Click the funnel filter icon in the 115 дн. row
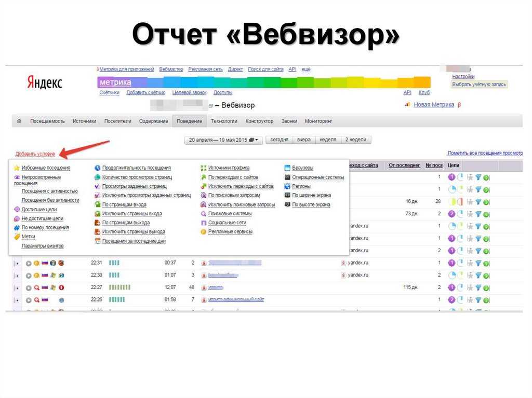The image size is (532, 398). tap(478, 287)
